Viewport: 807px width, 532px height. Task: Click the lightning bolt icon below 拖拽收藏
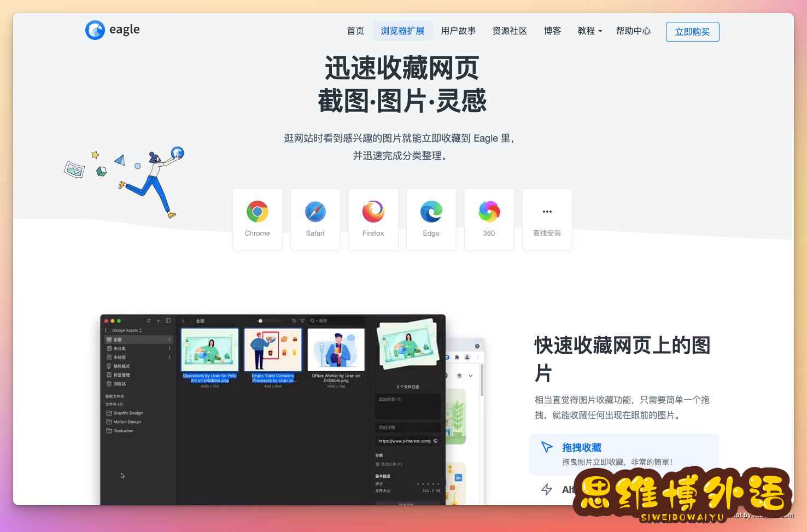click(546, 489)
